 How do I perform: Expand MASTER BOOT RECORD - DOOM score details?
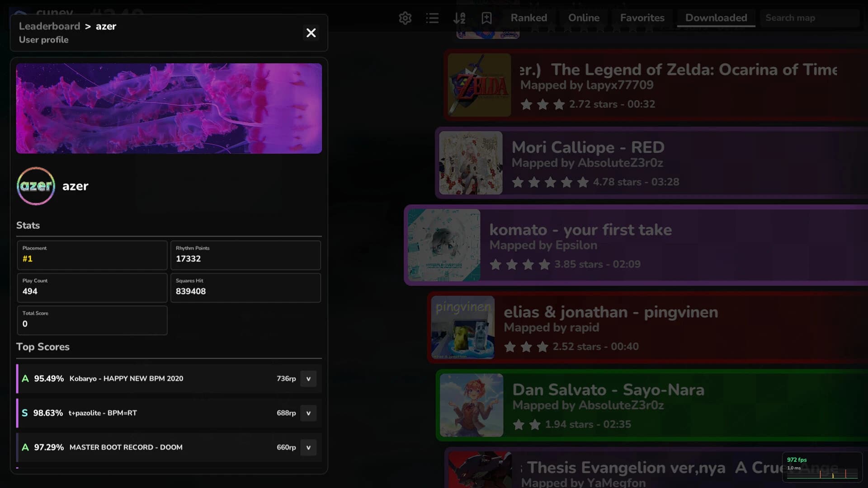(x=309, y=447)
